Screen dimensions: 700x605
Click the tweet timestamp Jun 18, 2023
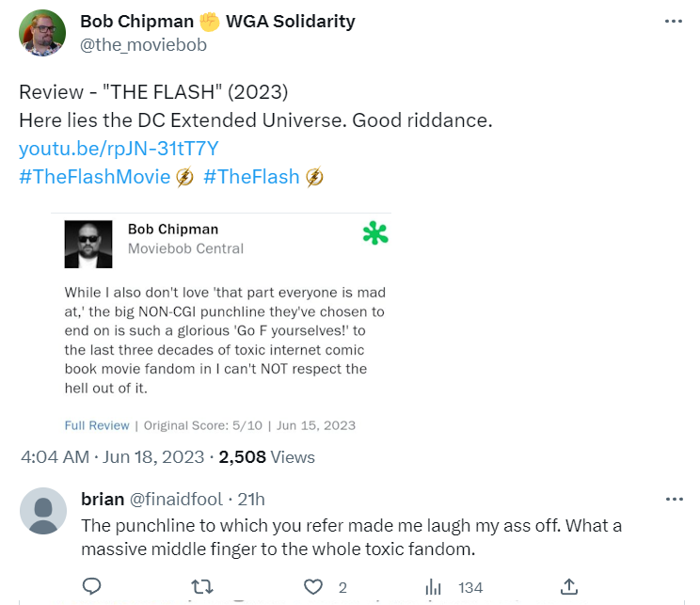pyautogui.click(x=112, y=457)
